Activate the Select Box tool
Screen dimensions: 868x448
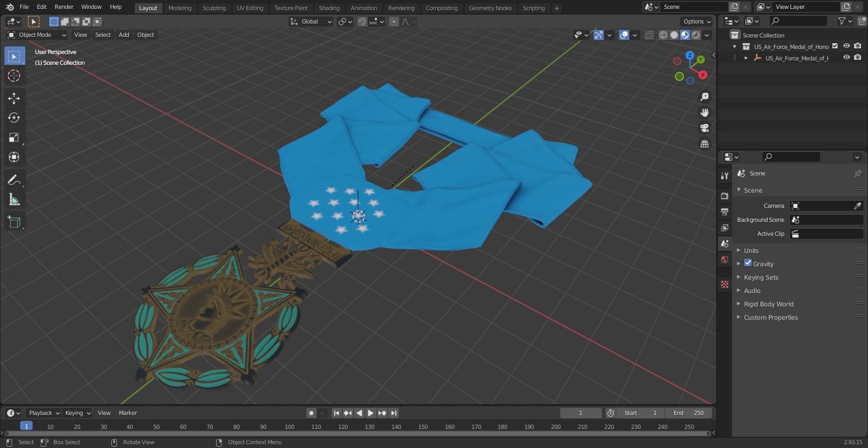click(14, 56)
